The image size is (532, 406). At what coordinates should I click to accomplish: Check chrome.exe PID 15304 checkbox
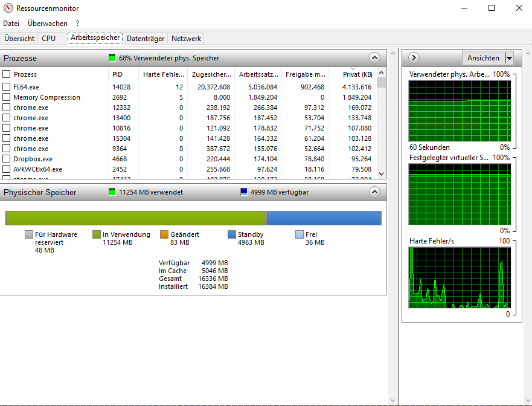6,138
